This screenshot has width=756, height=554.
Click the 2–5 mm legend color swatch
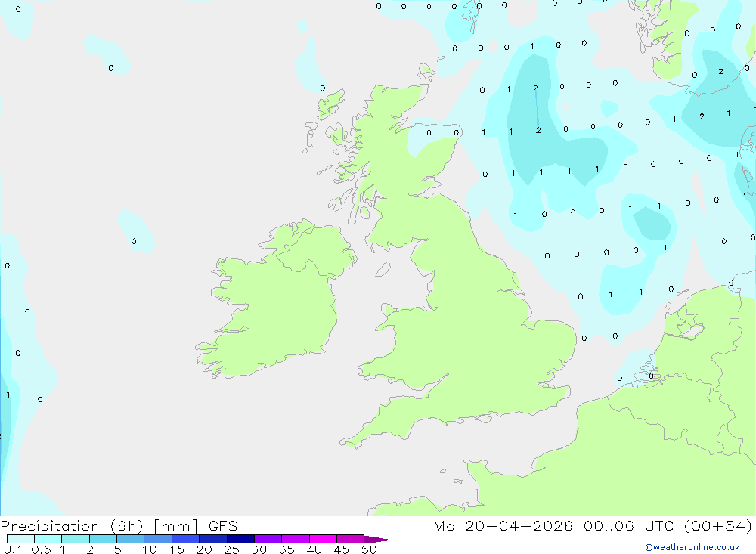pos(103,539)
